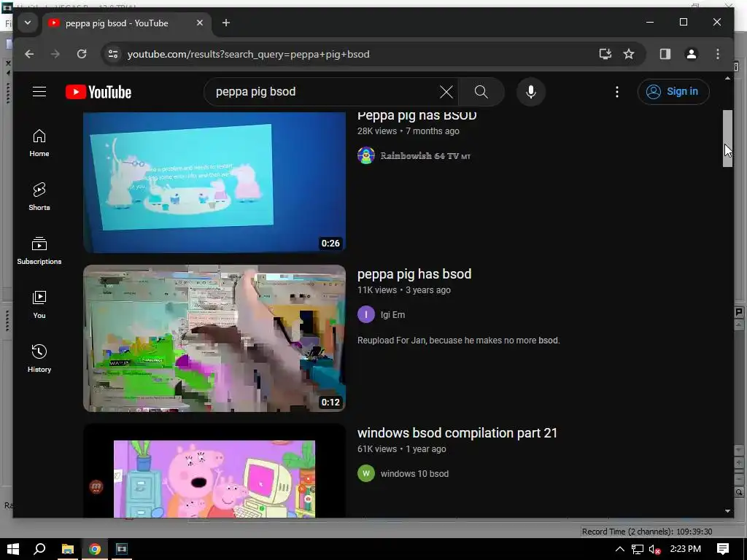Open the windows 10 bsod channel name
The height and width of the screenshot is (560, 747).
[414, 474]
